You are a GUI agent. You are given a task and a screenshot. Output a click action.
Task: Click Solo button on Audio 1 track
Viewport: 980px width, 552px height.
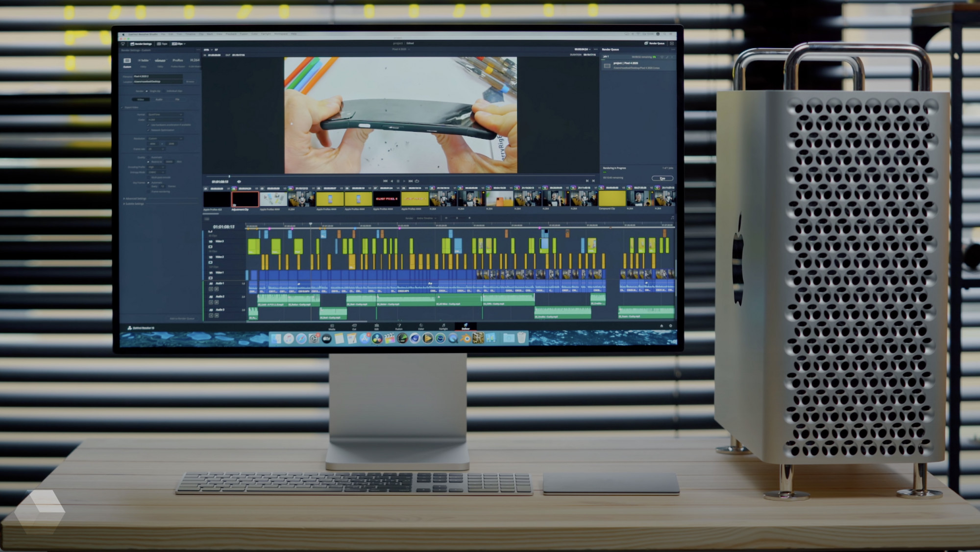click(x=211, y=289)
